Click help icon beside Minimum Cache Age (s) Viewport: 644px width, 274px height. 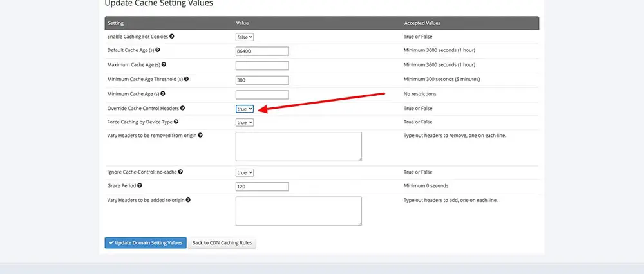coord(163,93)
